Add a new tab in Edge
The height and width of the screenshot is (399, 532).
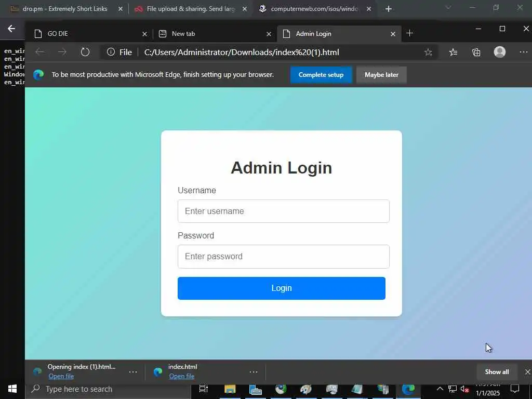[x=409, y=33]
